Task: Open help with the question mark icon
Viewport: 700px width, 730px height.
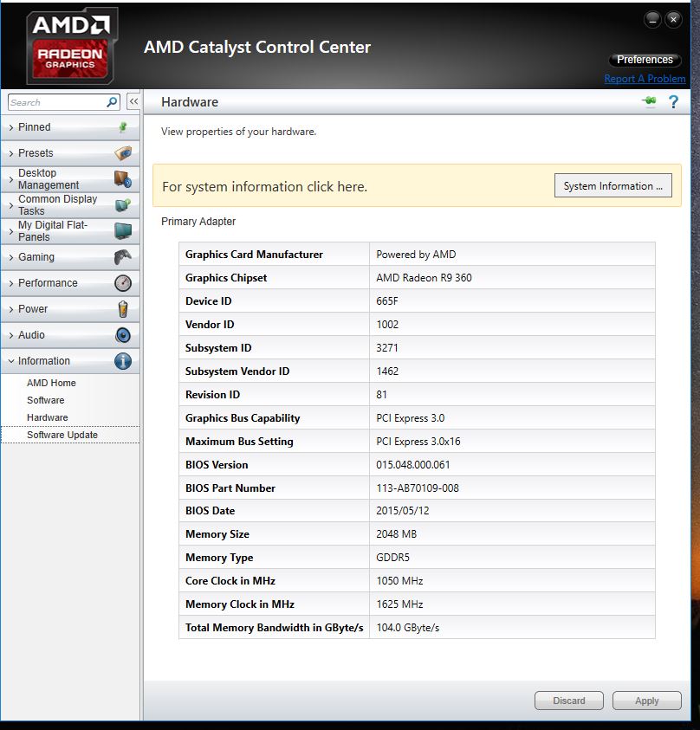Action: coord(673,101)
